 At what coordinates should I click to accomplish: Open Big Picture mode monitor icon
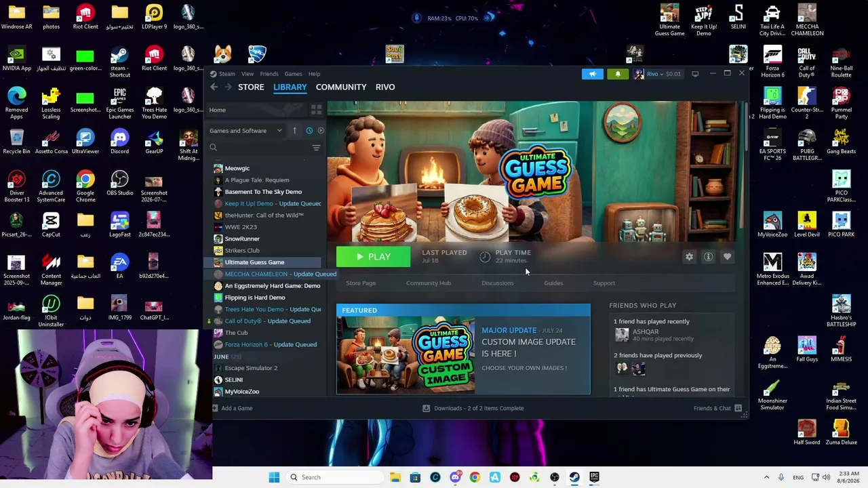[x=695, y=74]
